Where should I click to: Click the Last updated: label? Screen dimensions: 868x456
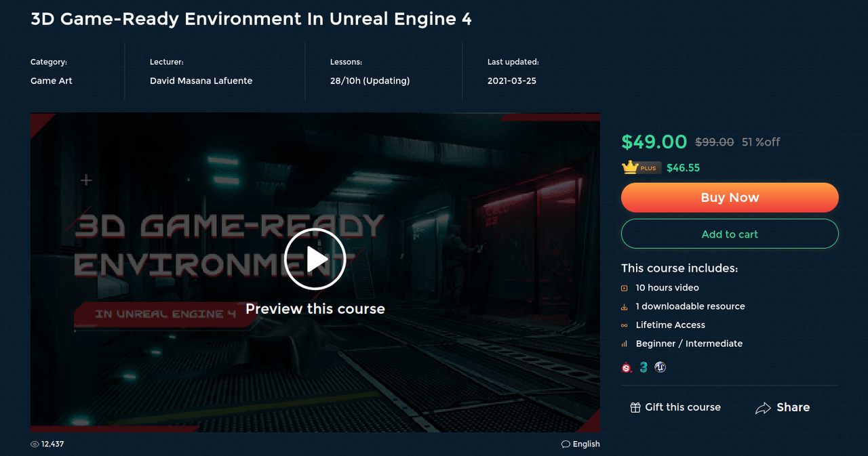click(x=513, y=62)
